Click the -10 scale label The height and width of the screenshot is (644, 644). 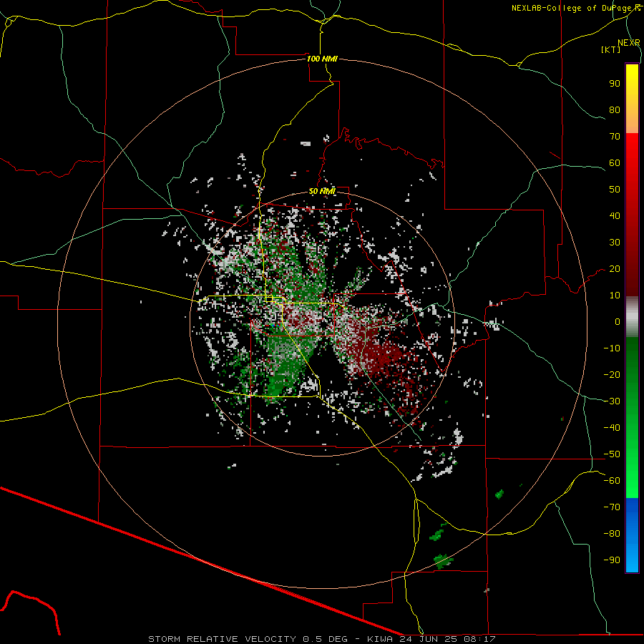(612, 348)
